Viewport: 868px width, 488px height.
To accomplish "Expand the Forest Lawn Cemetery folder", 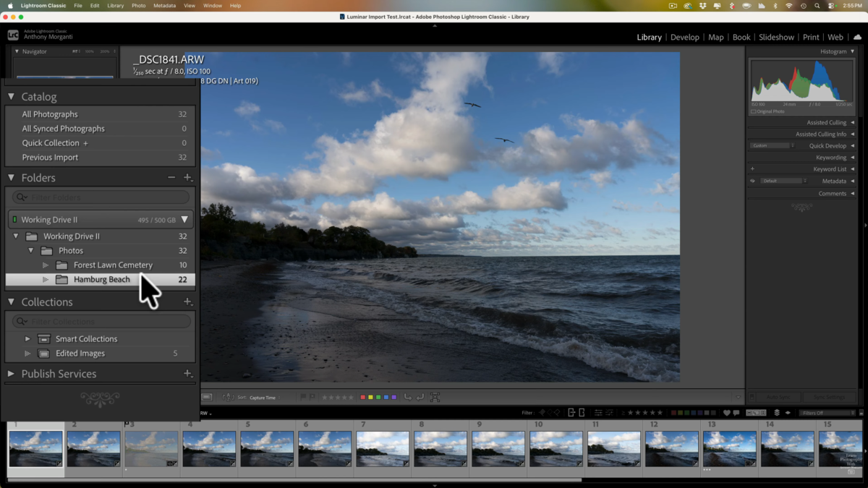I will tap(45, 265).
